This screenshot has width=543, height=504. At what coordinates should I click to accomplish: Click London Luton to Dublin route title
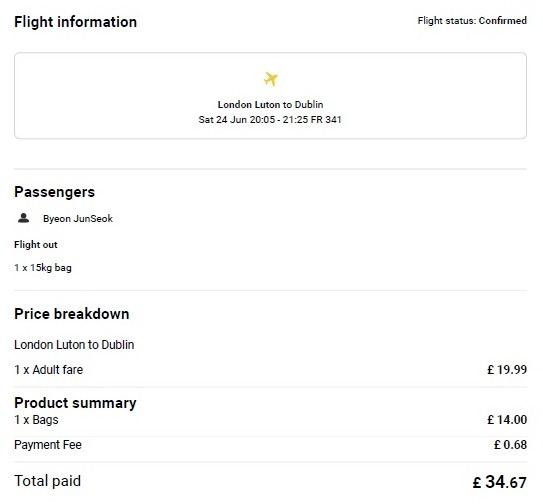click(x=270, y=105)
